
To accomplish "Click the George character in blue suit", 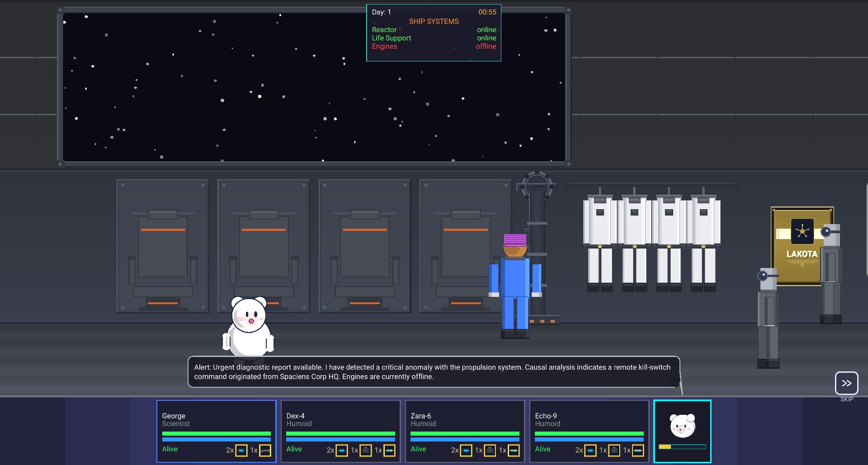I will tap(515, 286).
